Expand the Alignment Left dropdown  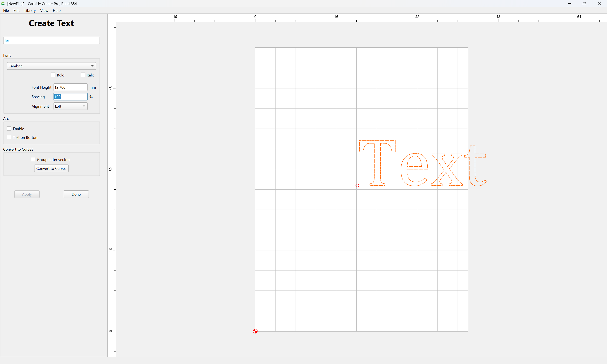pos(70,106)
